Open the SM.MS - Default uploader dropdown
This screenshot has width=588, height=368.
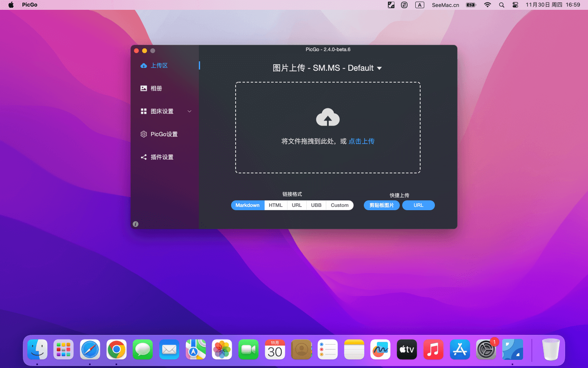point(379,68)
